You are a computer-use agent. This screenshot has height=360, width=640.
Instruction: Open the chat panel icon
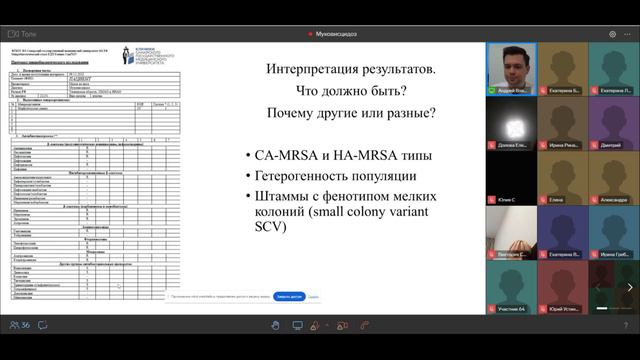coord(42,325)
